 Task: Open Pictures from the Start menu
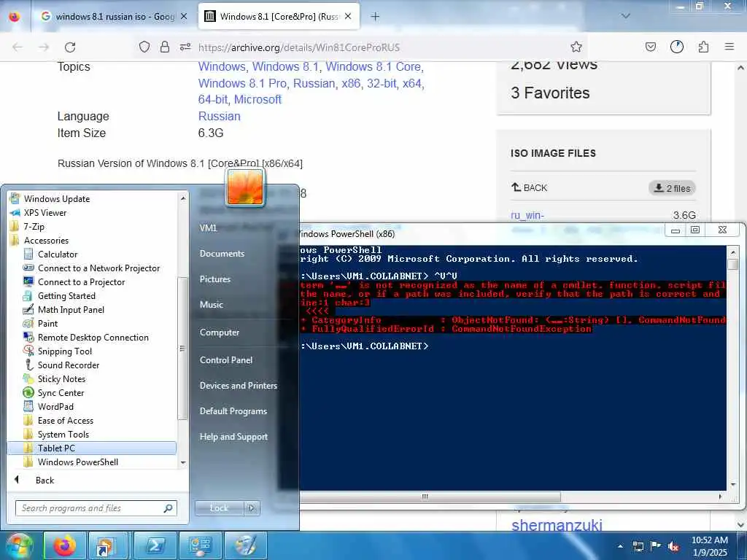tap(215, 279)
